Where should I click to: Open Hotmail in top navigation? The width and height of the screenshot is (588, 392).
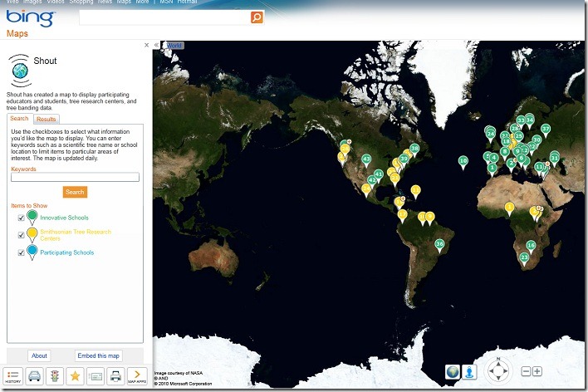(x=187, y=2)
